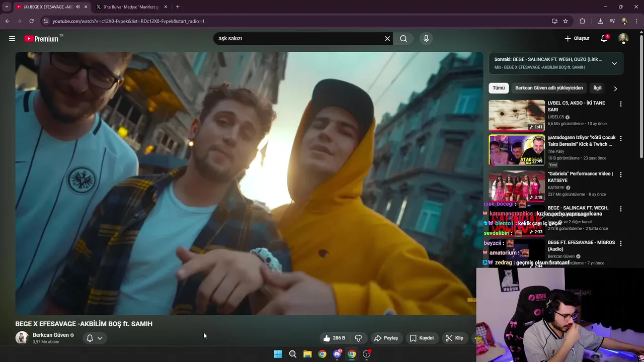Open BEGE FT. EFESAVAGE - MİGROS (Audio)
The height and width of the screenshot is (362, 644).
pyautogui.click(x=581, y=246)
